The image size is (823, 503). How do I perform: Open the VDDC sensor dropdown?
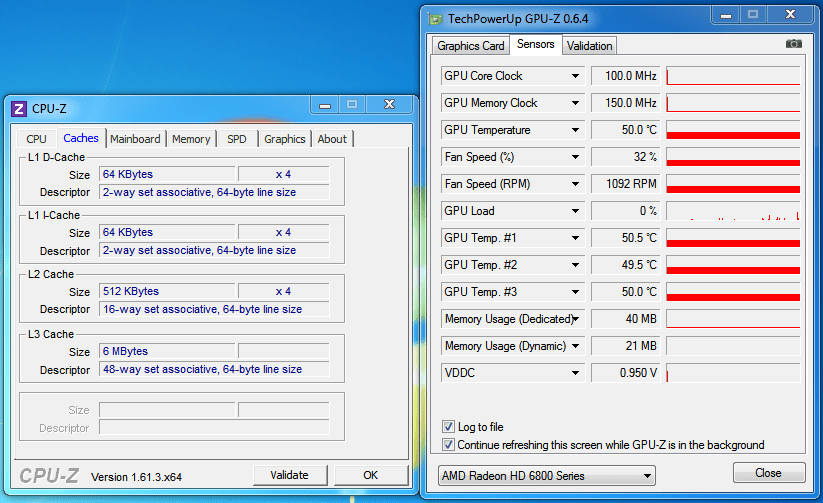[x=575, y=373]
